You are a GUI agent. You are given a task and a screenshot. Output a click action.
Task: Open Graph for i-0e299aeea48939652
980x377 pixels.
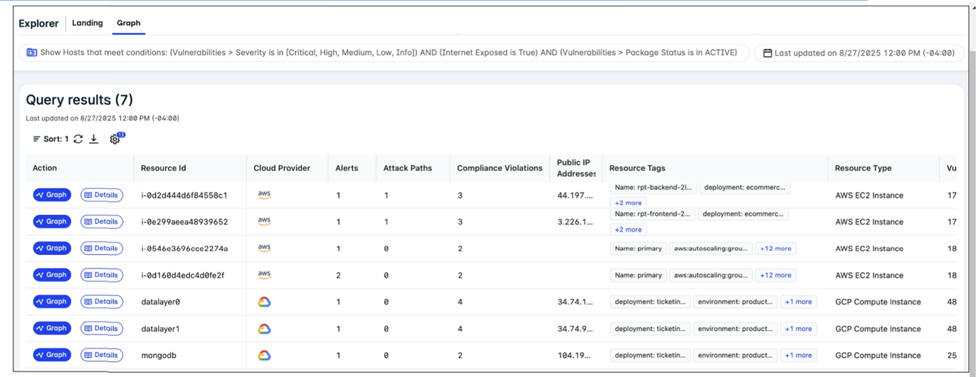tap(52, 222)
